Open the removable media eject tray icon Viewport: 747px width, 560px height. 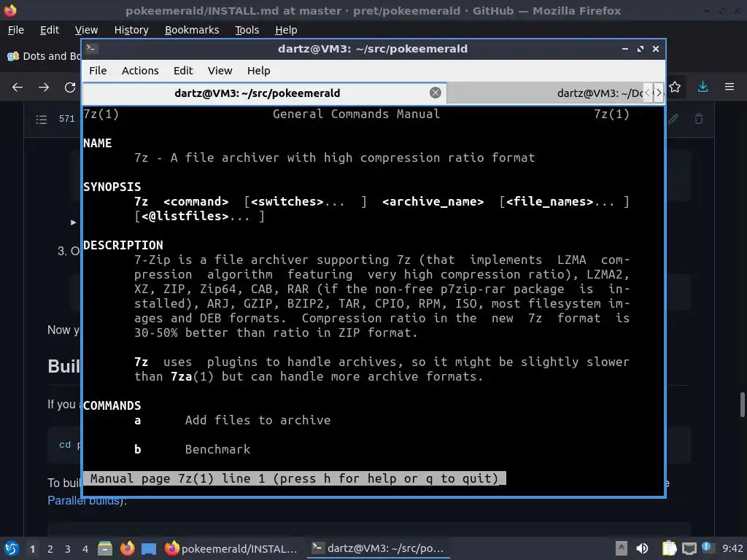pos(621,548)
